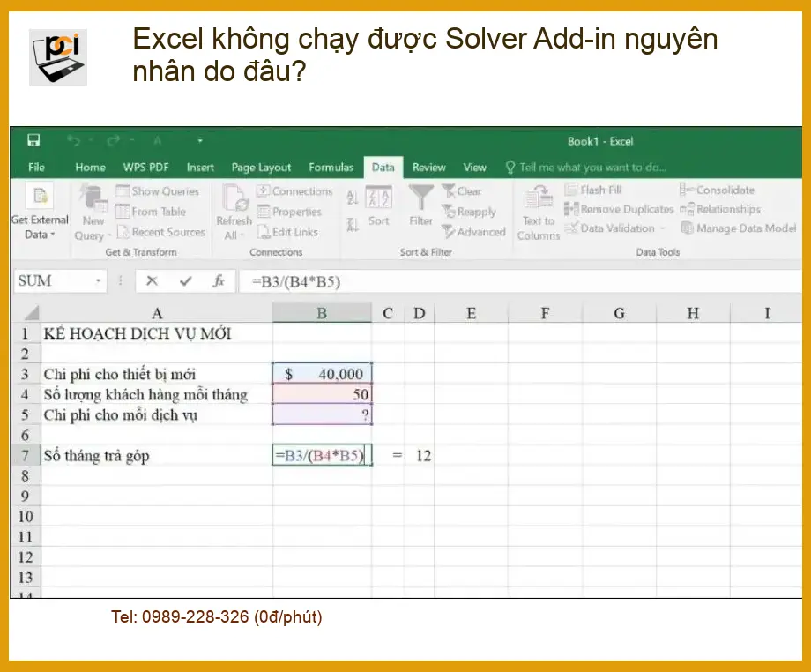Click the Tell me what you want to do box
Viewport: 811px width, 672px height.
pyautogui.click(x=586, y=167)
